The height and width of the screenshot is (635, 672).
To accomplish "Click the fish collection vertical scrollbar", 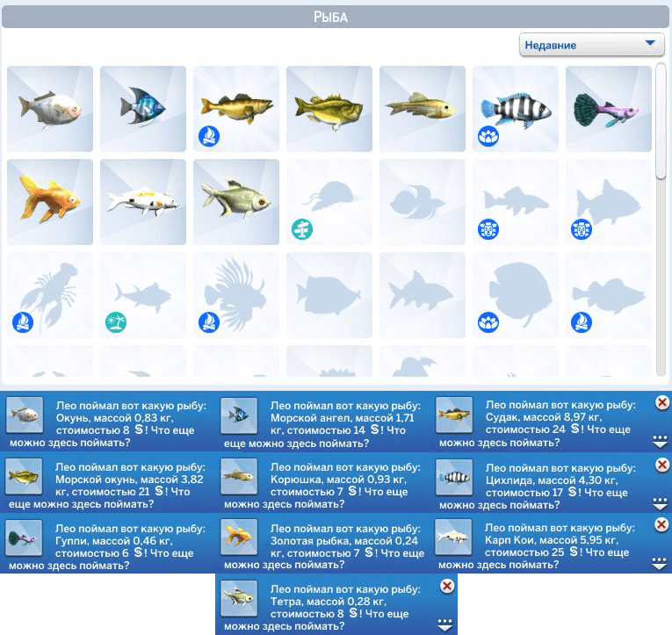I will tap(661, 122).
